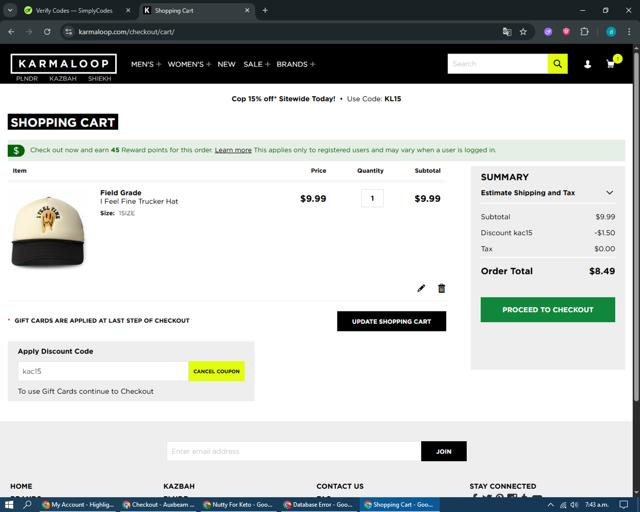
Task: Open the HOME footer link
Action: coord(21,486)
